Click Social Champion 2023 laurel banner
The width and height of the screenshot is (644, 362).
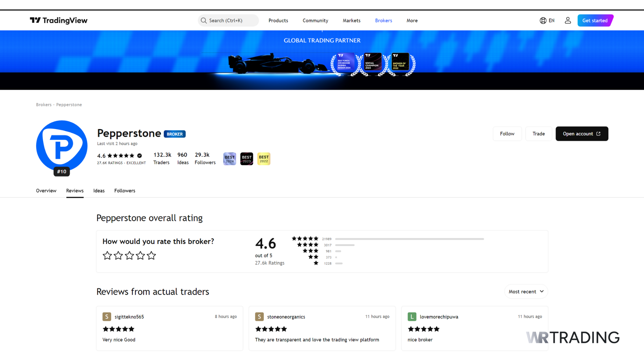click(373, 64)
